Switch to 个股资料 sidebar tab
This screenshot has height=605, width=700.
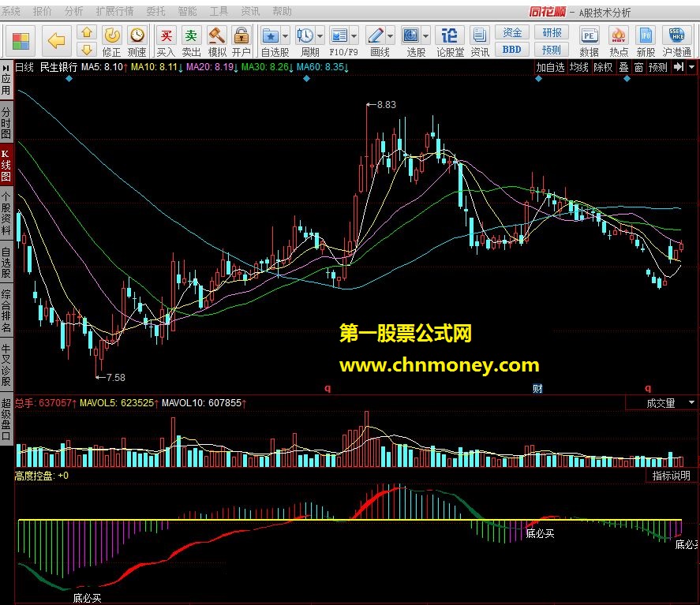click(6, 213)
